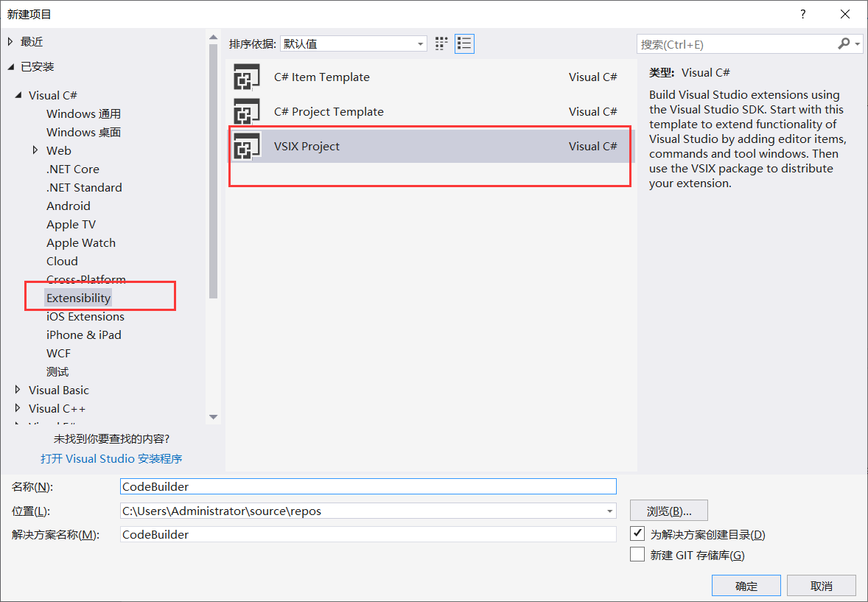
Task: Click the 确定 button
Action: [746, 585]
